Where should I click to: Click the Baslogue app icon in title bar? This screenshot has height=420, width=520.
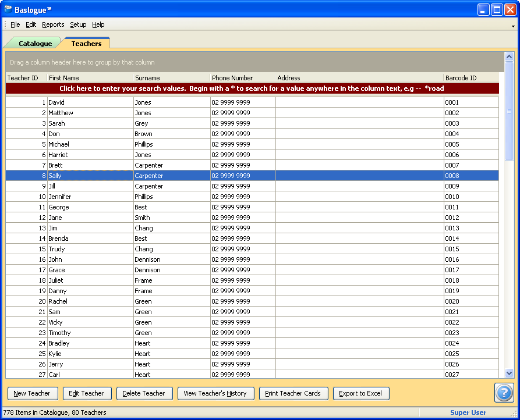tap(8, 9)
